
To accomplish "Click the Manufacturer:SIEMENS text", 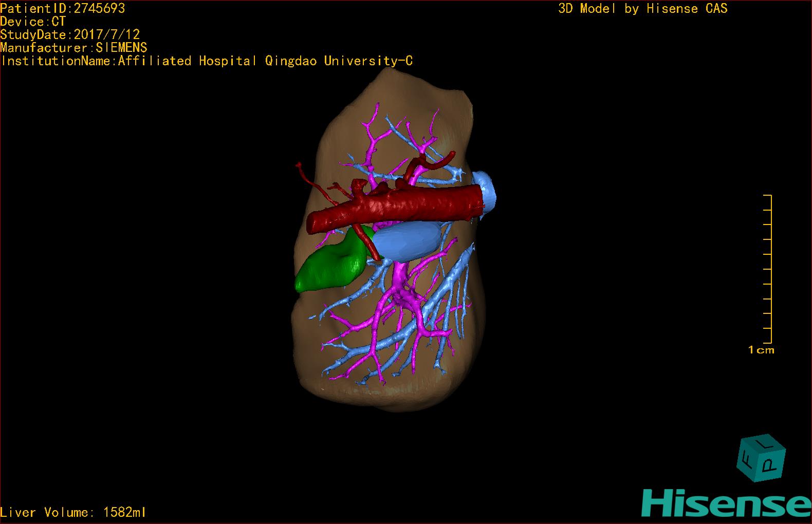I will pos(73,48).
